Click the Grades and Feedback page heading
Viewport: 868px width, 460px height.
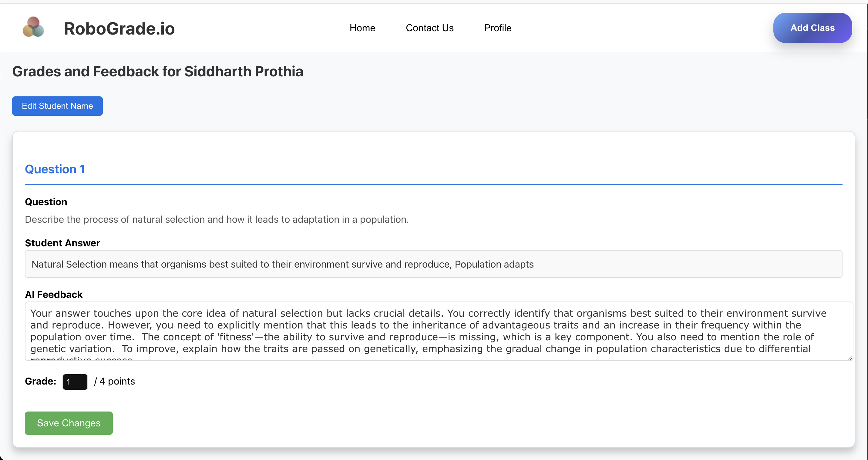point(158,72)
